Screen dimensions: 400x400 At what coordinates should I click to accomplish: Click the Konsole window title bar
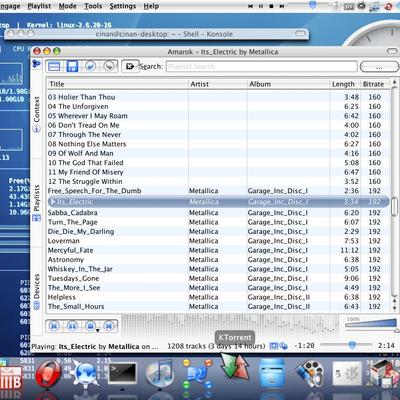[157, 34]
